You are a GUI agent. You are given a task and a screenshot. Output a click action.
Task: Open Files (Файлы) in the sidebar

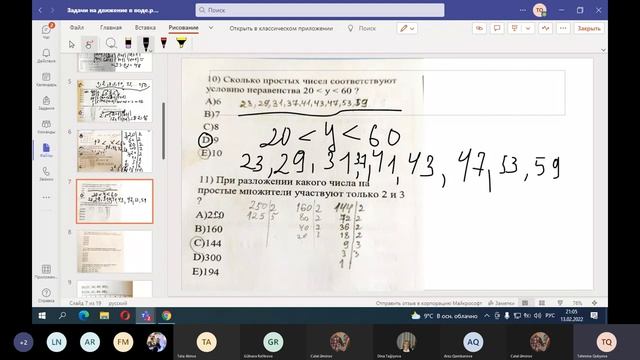point(46,150)
